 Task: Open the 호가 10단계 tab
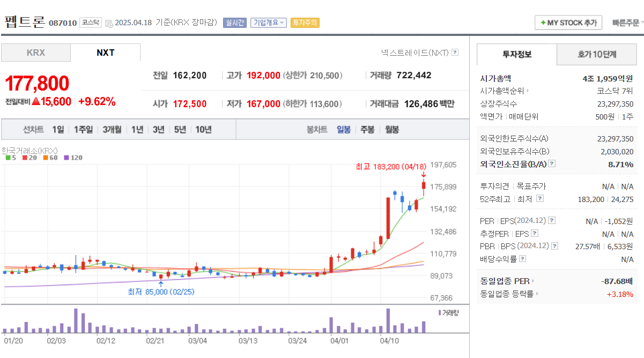pyautogui.click(x=596, y=54)
